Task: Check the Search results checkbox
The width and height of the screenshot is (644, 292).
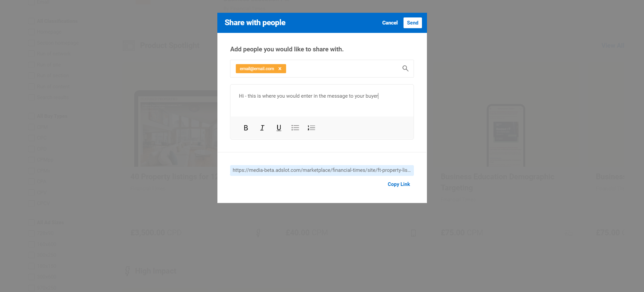Action: tap(32, 97)
